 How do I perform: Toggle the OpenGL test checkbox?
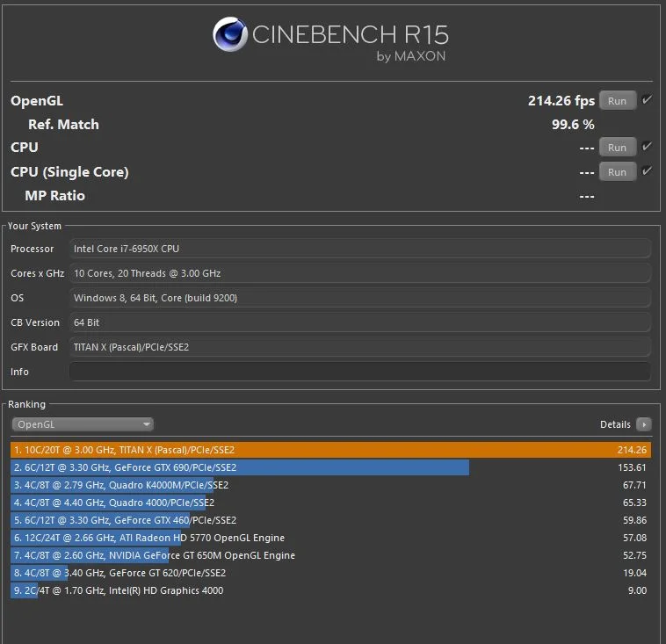647,100
